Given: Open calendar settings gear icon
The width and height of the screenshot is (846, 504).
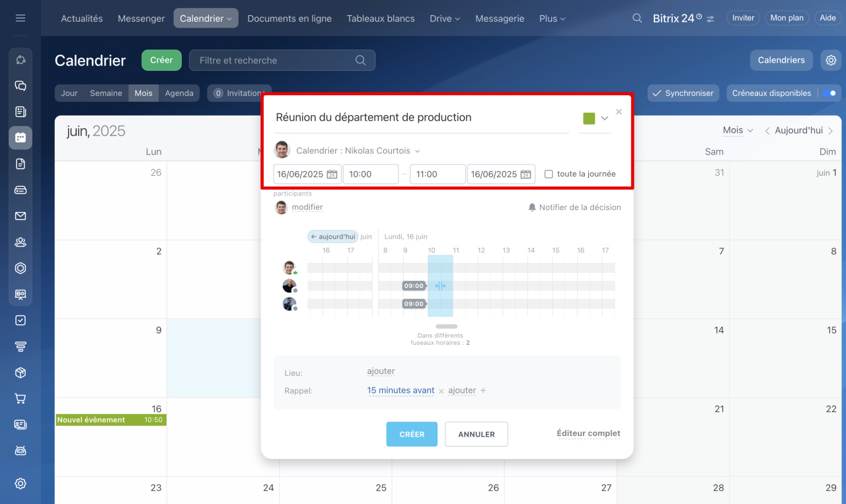Looking at the screenshot, I should (x=831, y=60).
